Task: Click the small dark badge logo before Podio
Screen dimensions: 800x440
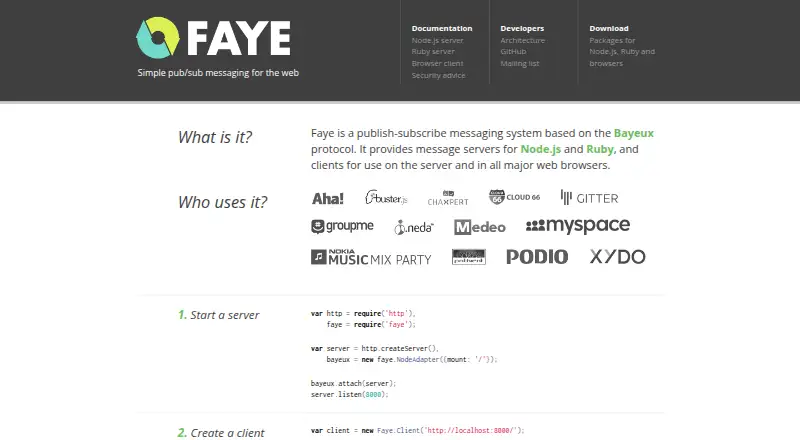Action: pos(468,257)
